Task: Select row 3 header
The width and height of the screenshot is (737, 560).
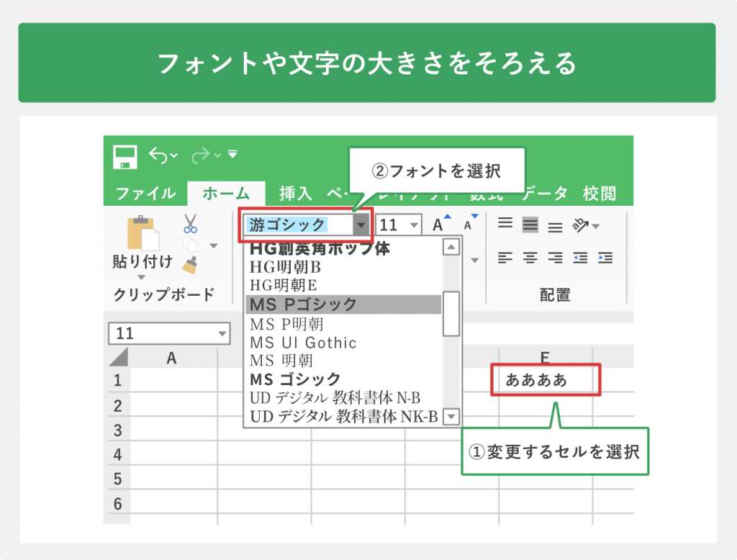Action: pos(118,430)
